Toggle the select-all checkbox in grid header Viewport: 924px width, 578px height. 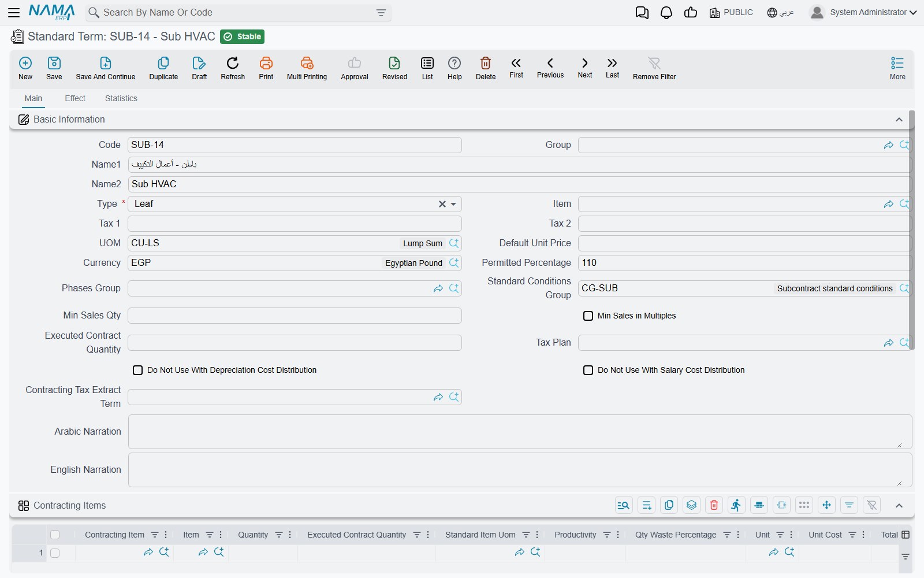(55, 535)
